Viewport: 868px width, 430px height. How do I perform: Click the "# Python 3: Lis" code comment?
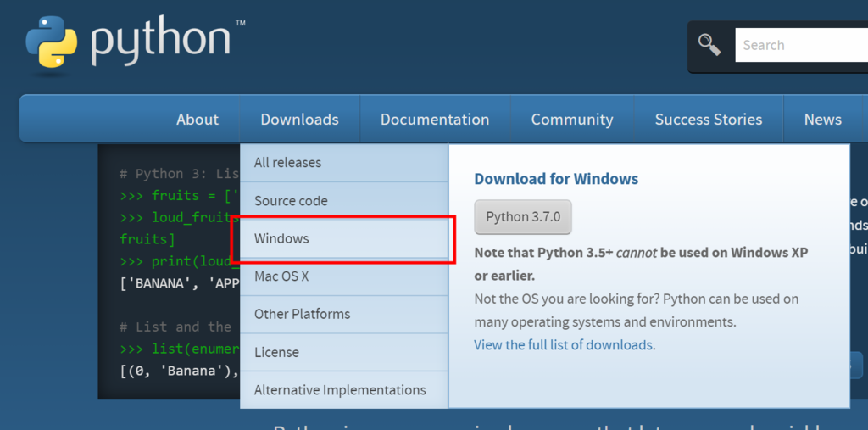[180, 174]
